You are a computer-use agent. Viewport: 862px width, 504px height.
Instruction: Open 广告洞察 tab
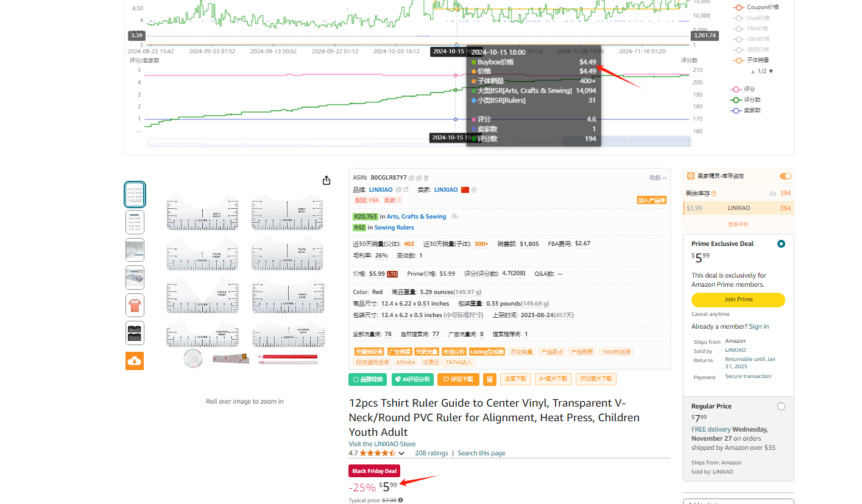pyautogui.click(x=399, y=352)
